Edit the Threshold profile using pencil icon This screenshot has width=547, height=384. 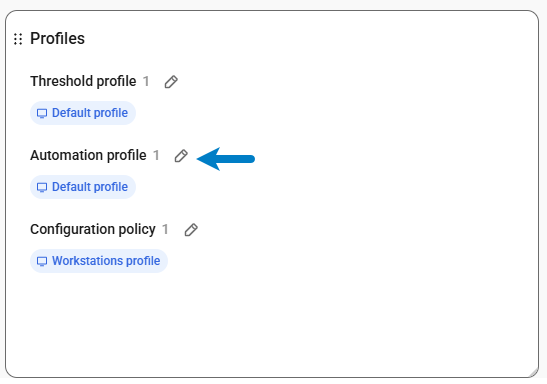point(171,82)
